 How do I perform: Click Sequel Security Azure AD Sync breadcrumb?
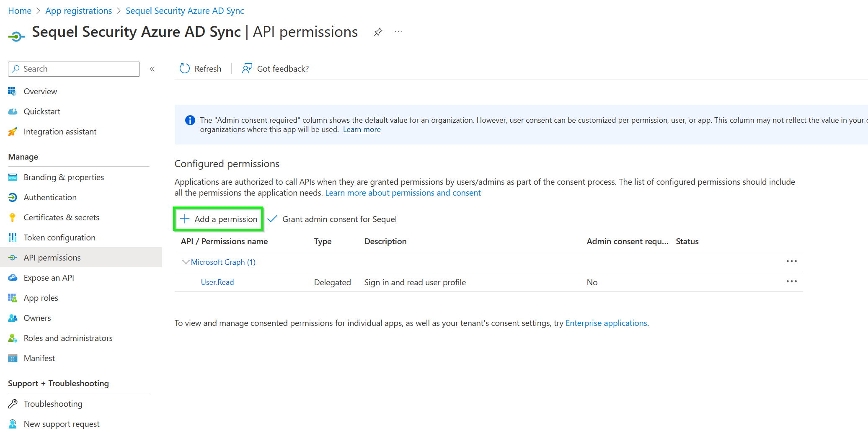185,11
